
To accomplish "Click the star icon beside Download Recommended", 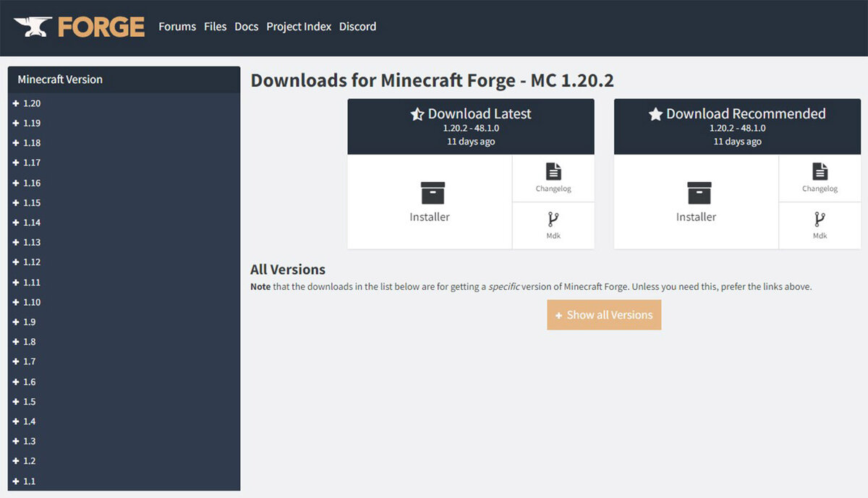I will coord(655,114).
